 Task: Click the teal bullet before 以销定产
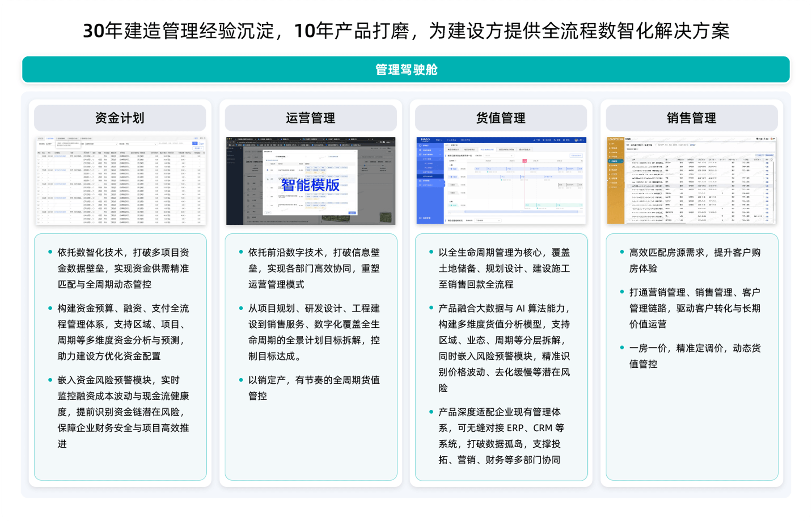point(241,380)
